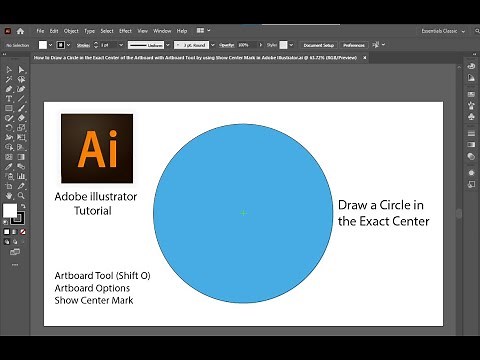The image size is (480, 360).
Task: Open Essentials Classic workspace switcher
Action: tap(443, 31)
